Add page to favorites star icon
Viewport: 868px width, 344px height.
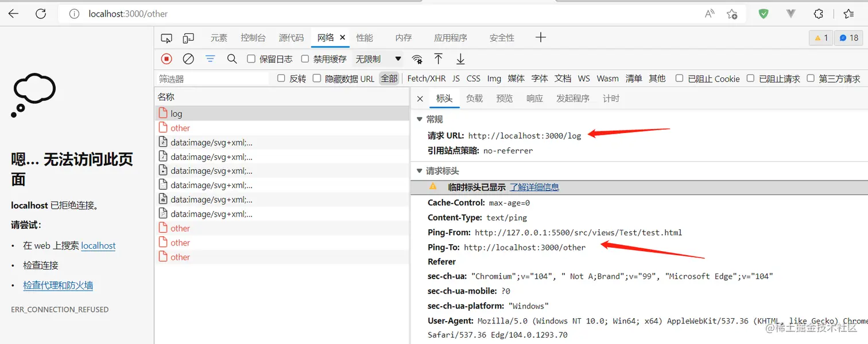pos(732,14)
